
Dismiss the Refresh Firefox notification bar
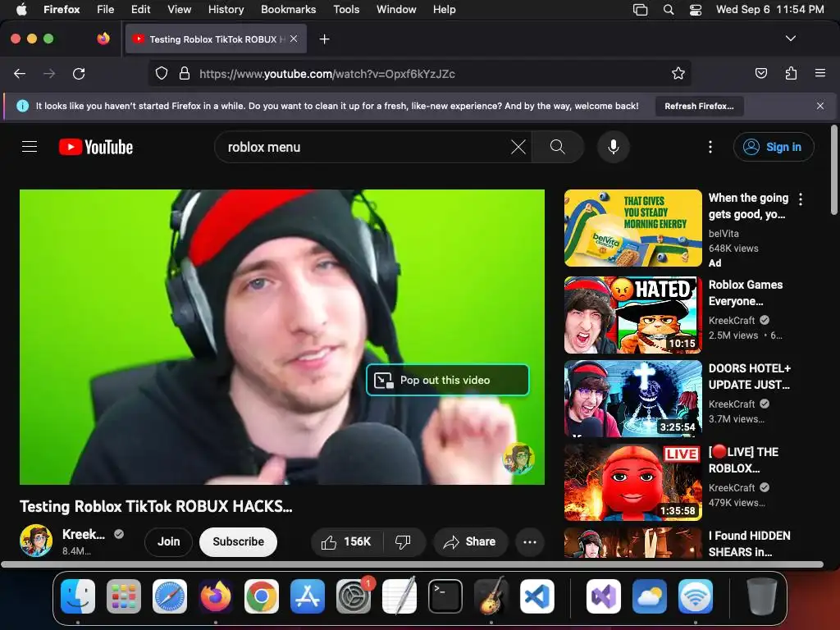tap(820, 106)
